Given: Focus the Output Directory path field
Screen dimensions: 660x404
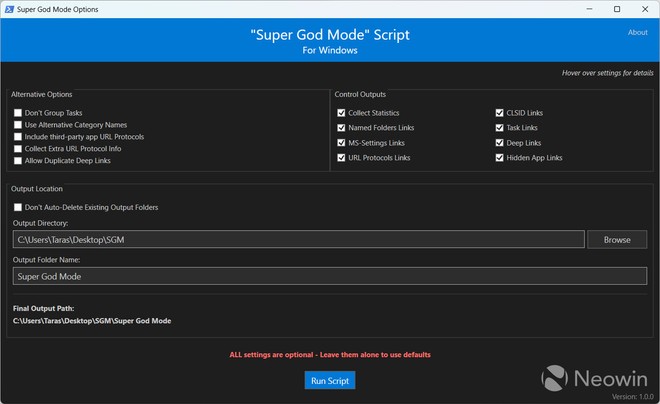Looking at the screenshot, I should [x=298, y=239].
